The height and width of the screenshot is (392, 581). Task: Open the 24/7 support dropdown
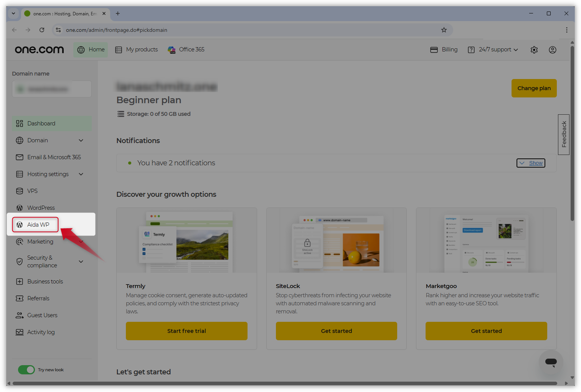[x=493, y=50]
